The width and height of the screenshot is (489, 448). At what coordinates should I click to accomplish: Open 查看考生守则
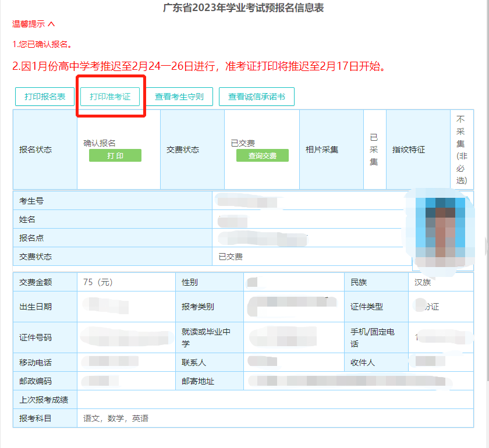pyautogui.click(x=179, y=97)
